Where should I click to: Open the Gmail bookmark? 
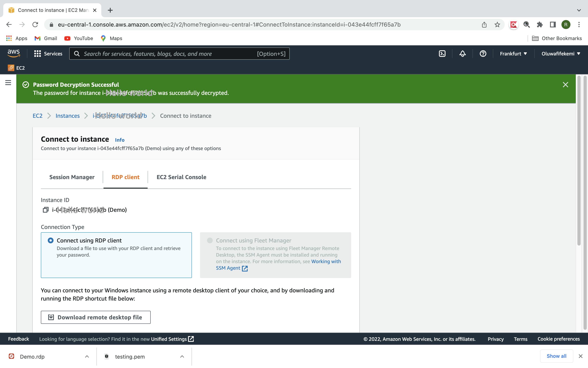pyautogui.click(x=46, y=38)
